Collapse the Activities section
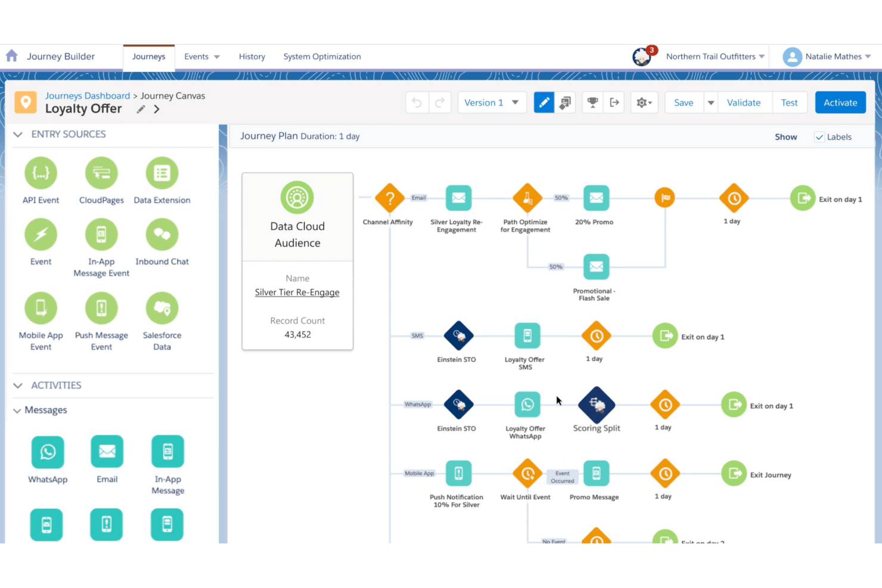Screen dimensions: 882x588 point(18,385)
